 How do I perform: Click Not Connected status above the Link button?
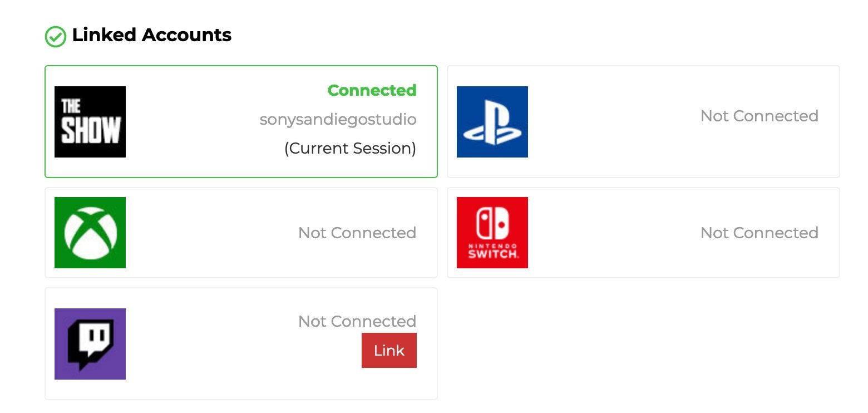(x=357, y=321)
